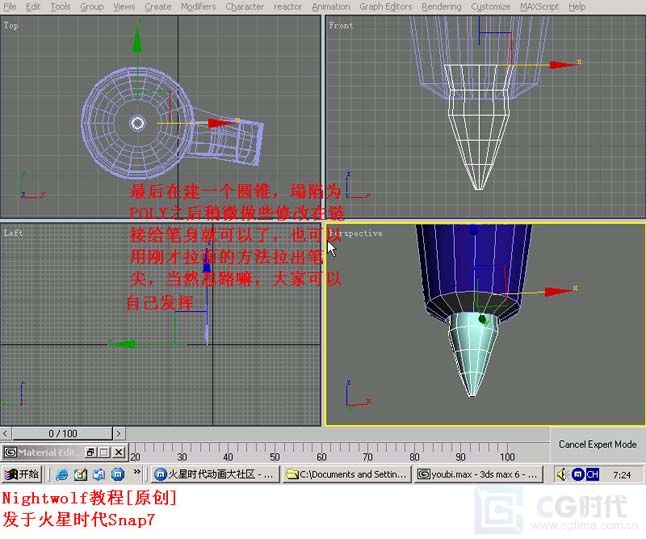Click the 7:24 system clock

622,475
